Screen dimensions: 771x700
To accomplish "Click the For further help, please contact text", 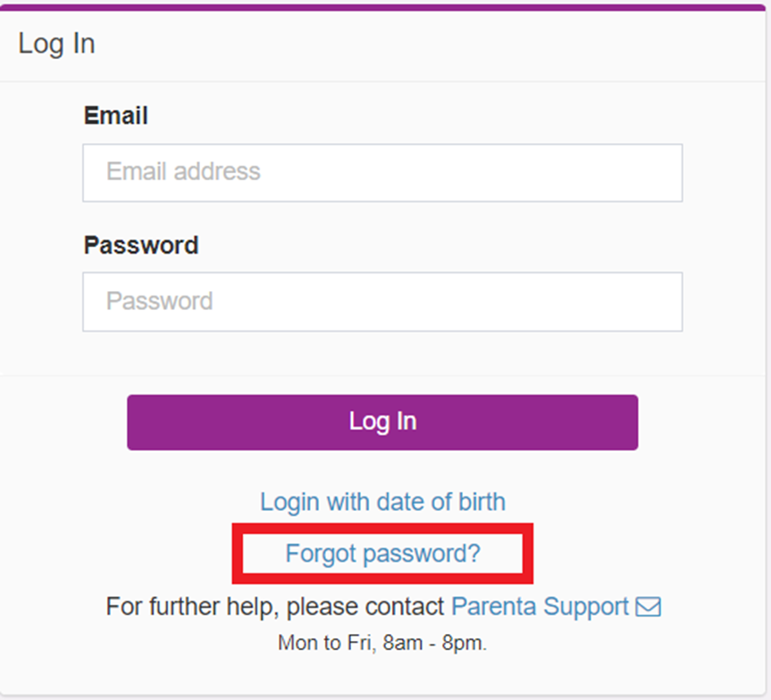I will (275, 606).
